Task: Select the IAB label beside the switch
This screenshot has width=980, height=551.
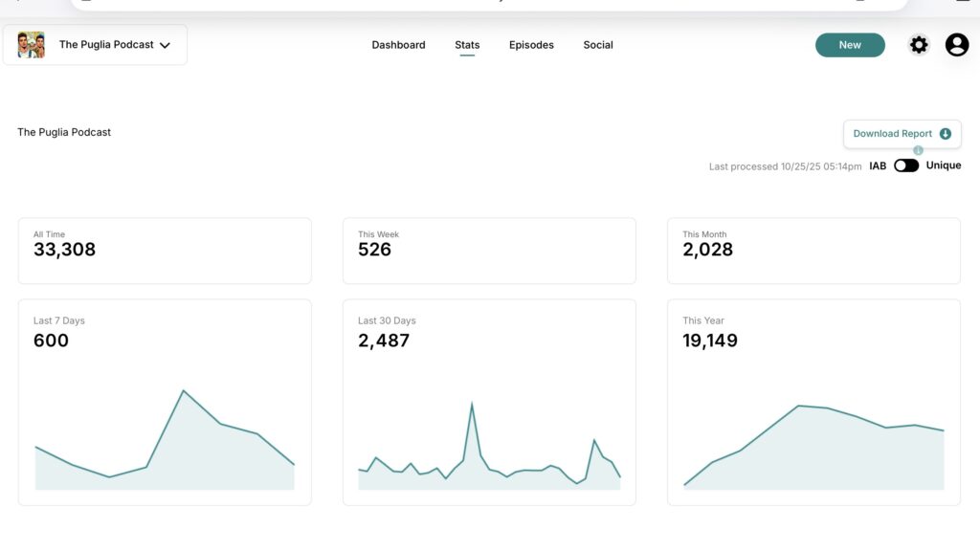Action: click(x=878, y=165)
